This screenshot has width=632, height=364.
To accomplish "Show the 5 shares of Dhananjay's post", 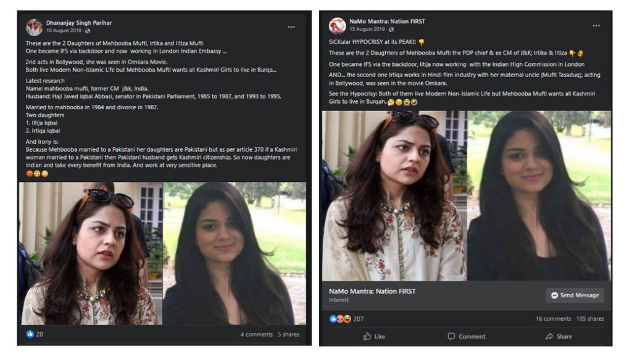I will click(288, 334).
